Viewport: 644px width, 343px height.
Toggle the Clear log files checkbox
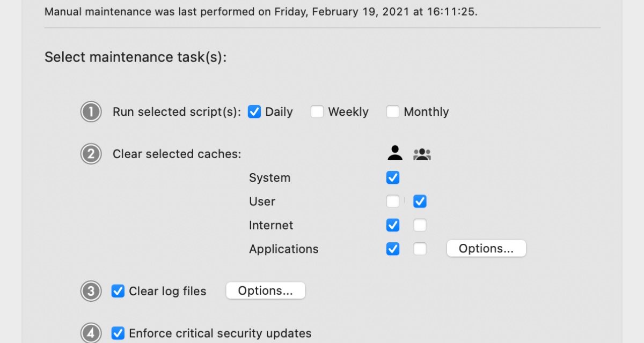pyautogui.click(x=118, y=291)
